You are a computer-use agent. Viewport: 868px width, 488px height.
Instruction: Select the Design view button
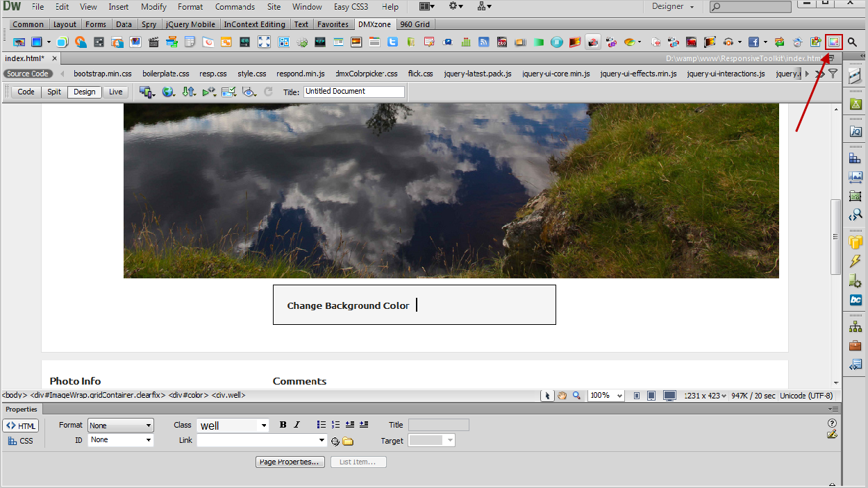tap(85, 92)
